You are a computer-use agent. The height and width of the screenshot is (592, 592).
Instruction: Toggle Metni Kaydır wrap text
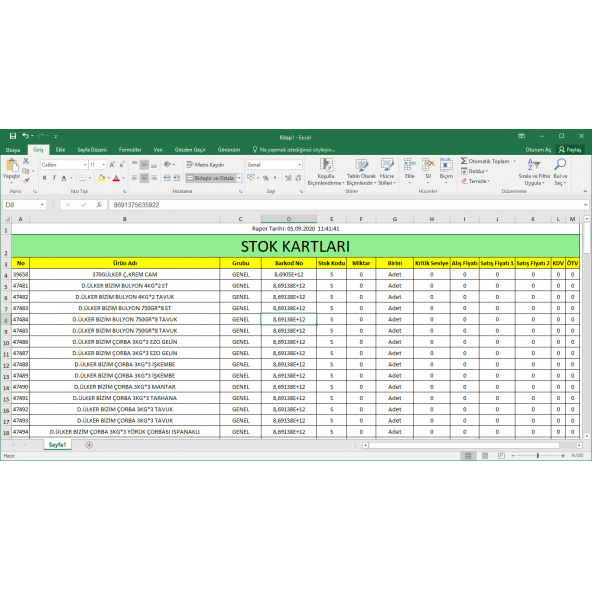point(205,165)
